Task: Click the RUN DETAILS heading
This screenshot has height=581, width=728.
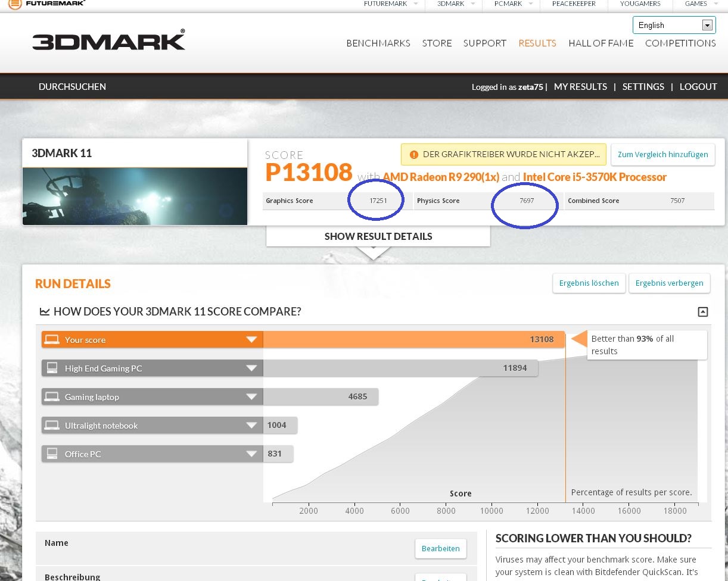Action: tap(73, 284)
